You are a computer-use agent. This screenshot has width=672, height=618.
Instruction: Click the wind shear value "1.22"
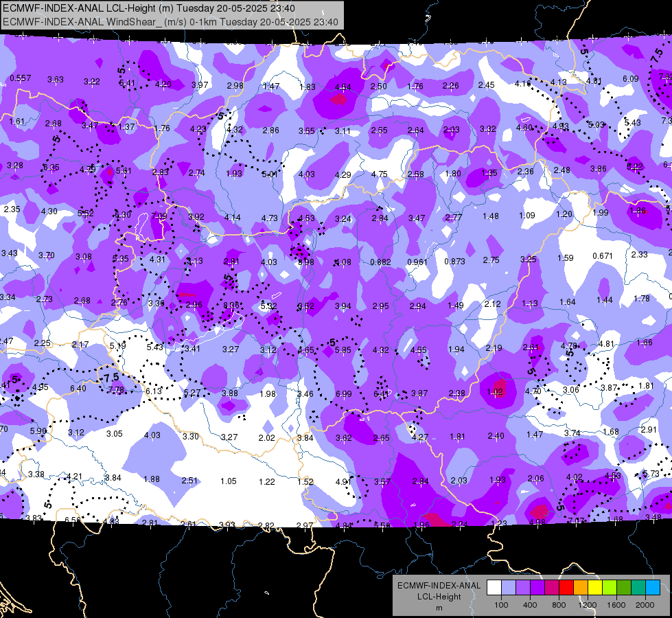click(266, 482)
